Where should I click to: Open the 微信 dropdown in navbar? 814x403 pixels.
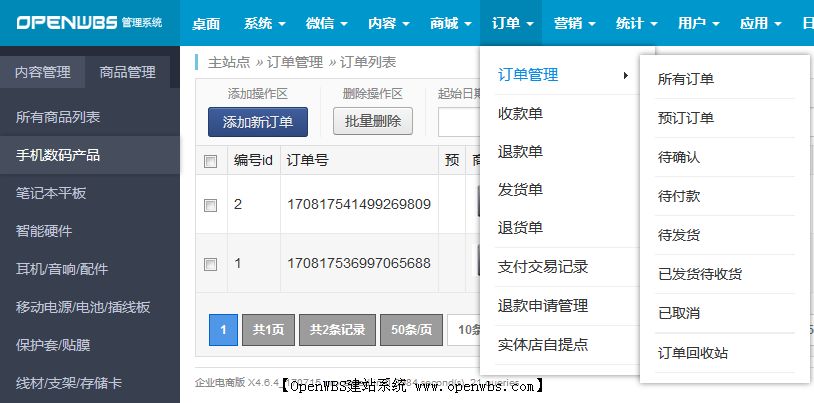(x=326, y=23)
